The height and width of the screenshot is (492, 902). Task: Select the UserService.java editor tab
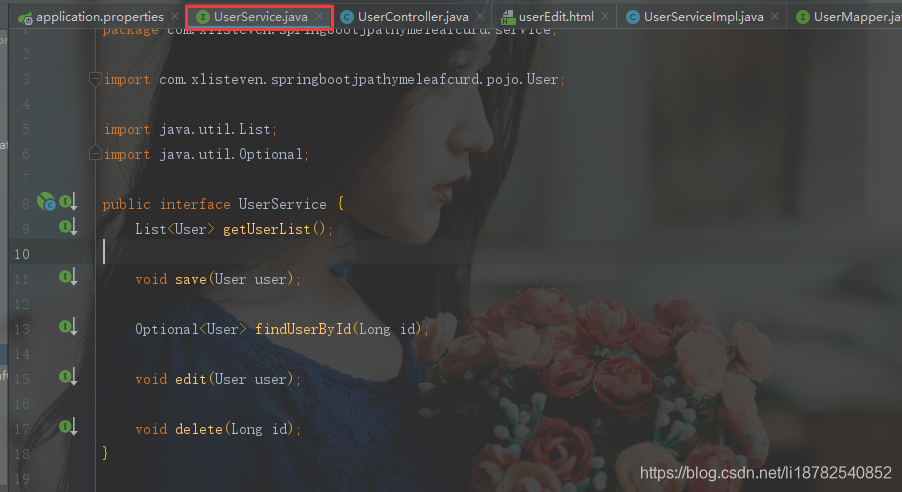coord(260,17)
